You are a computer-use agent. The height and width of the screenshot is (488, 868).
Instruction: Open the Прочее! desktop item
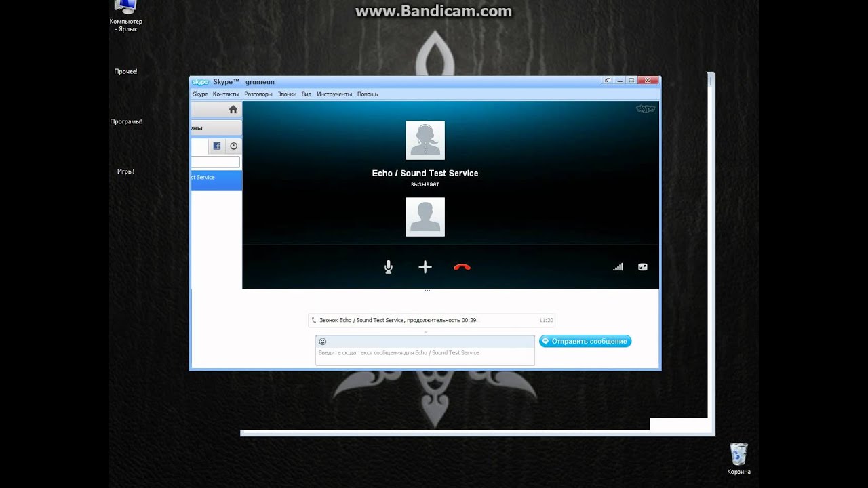126,71
